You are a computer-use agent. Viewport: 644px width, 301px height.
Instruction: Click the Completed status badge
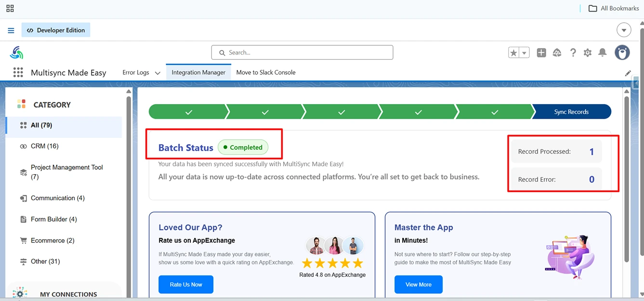pos(243,148)
